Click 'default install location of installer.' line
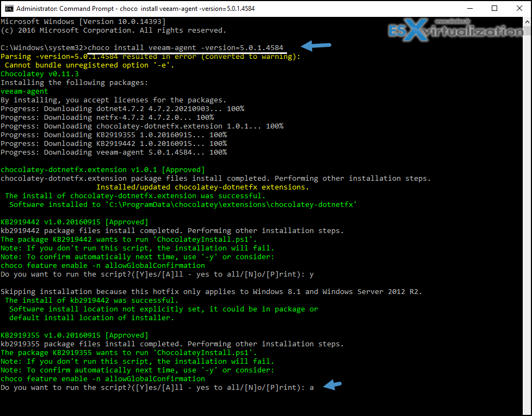 [x=91, y=318]
